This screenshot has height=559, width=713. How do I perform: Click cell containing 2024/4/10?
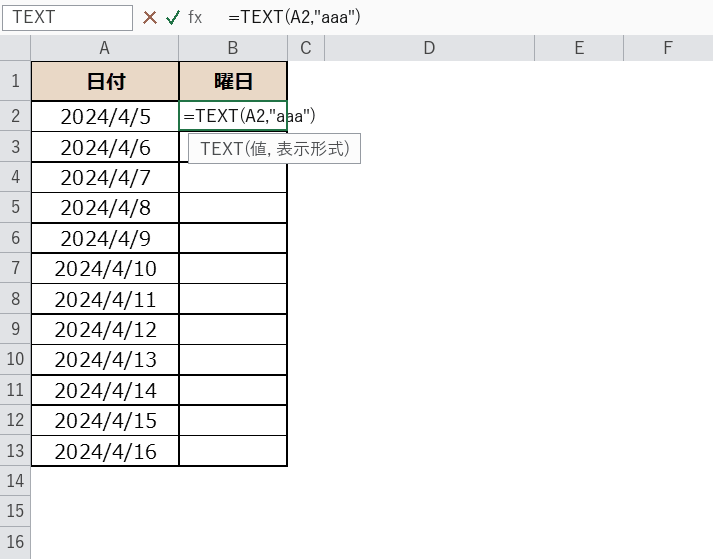coord(105,269)
